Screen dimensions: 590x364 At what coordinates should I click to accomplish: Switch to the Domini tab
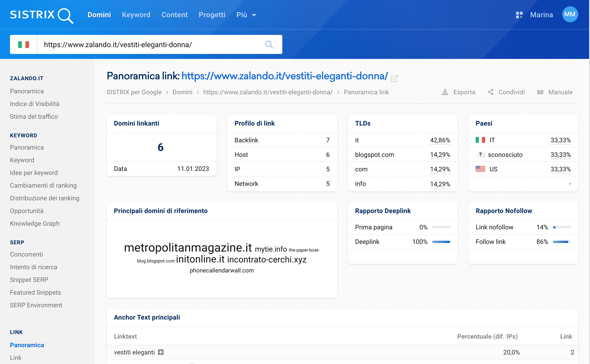pos(99,15)
